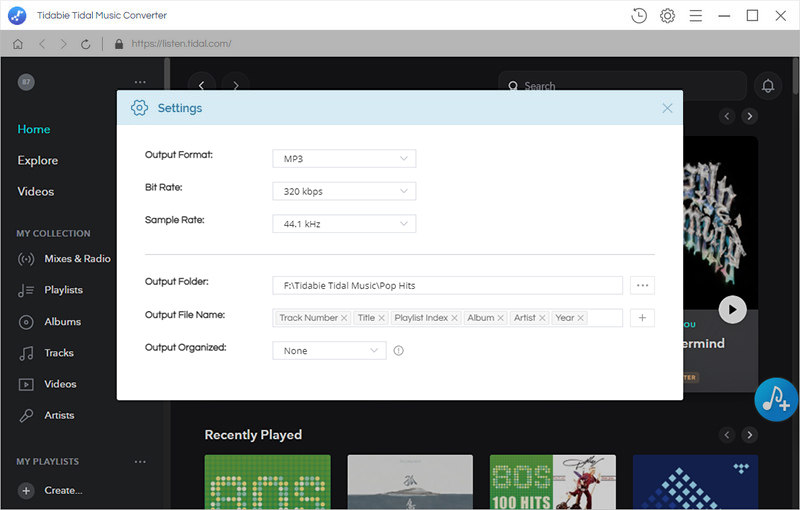
Task: Open the Sample Rate 44.1 kHz dropdown
Action: (x=344, y=224)
